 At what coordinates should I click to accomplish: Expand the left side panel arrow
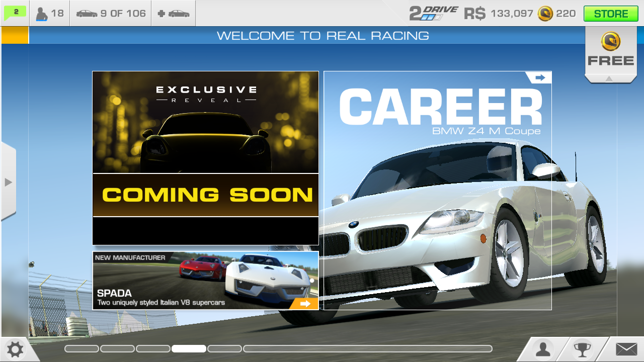(8, 182)
